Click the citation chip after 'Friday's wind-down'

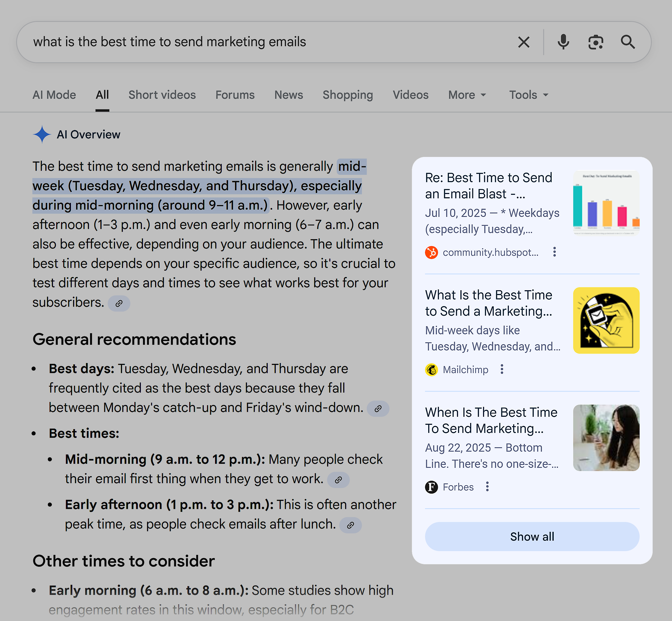(378, 409)
